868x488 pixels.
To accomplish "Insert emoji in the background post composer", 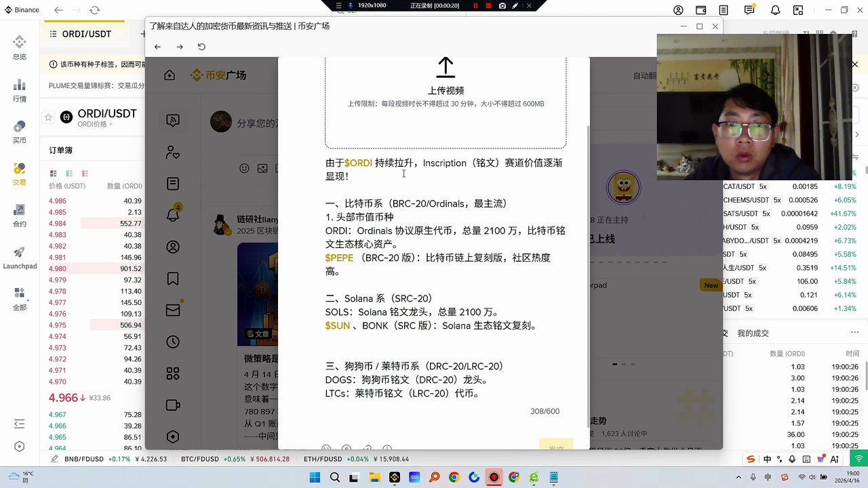I will pos(244,168).
